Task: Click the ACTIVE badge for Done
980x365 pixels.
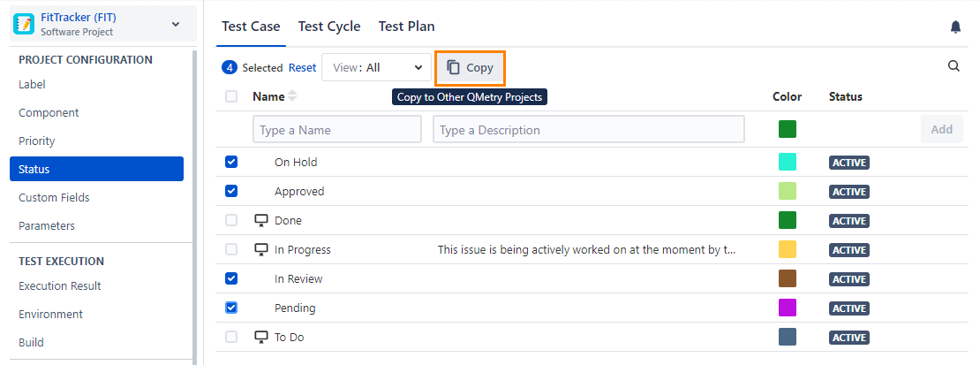Action: point(849,221)
